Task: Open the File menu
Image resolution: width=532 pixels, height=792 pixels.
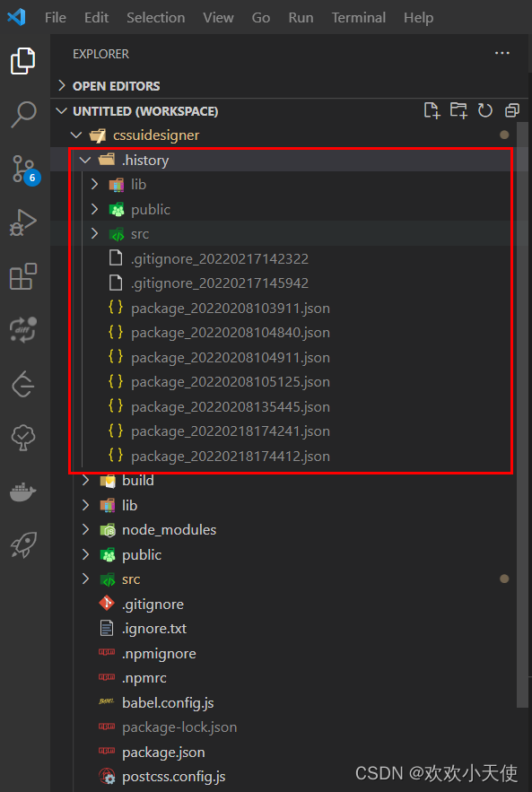Action: pyautogui.click(x=56, y=18)
